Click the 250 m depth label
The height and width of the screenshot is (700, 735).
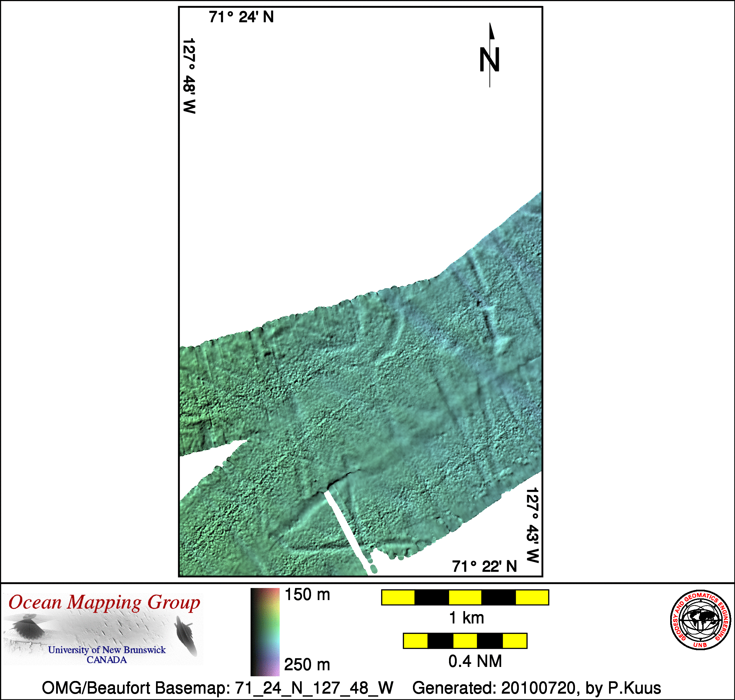coord(307,665)
